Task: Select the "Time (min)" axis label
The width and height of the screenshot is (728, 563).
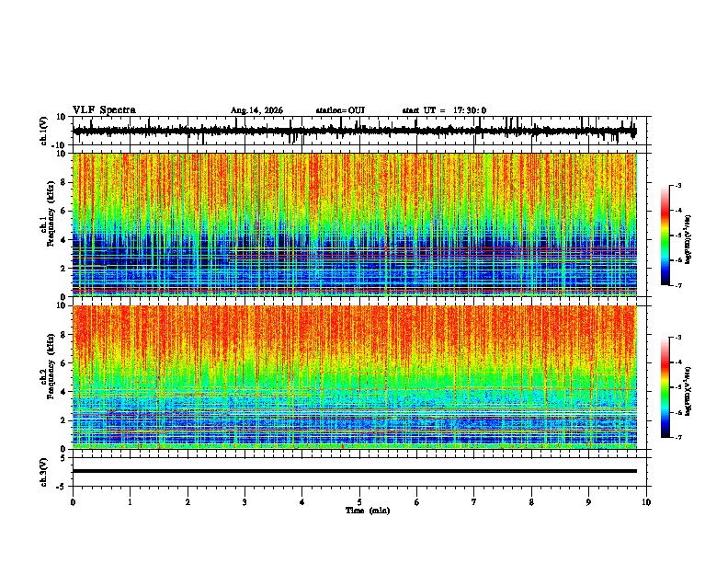Action: click(368, 511)
